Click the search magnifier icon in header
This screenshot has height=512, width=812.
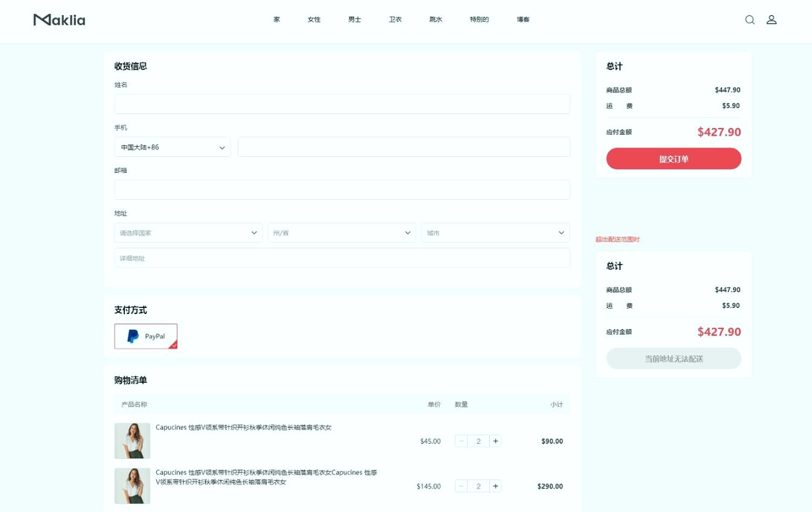tap(749, 19)
